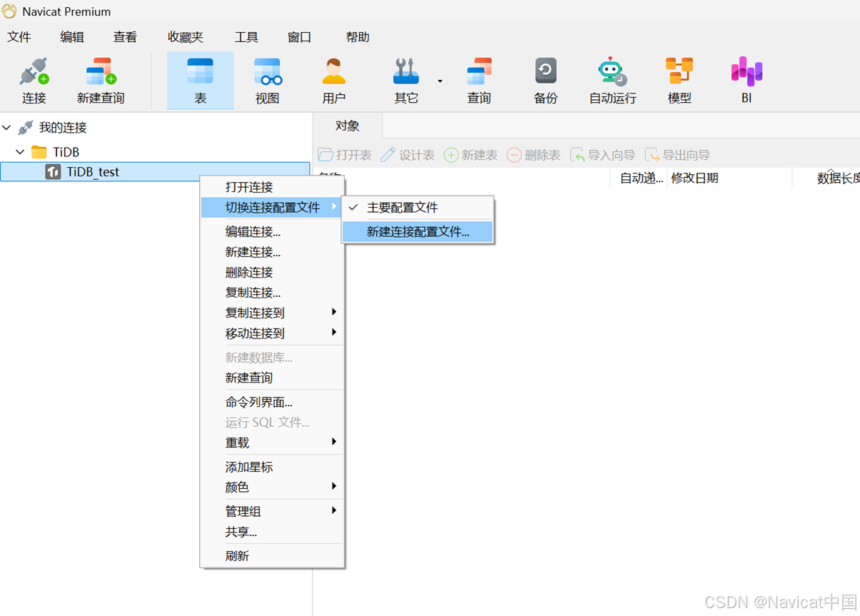Click the Design Table (设计表) button
The width and height of the screenshot is (860, 616).
click(408, 155)
